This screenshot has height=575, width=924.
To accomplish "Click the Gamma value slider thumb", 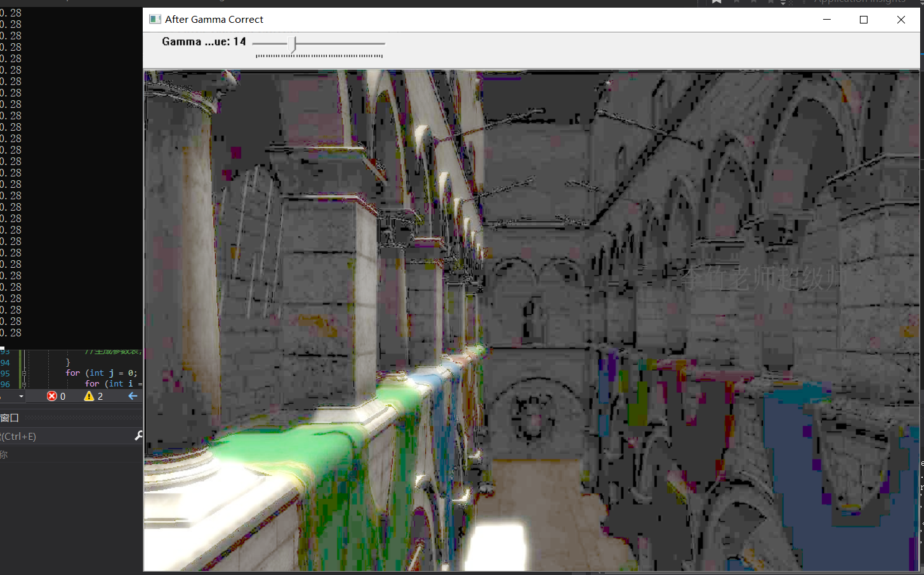I will click(x=293, y=44).
